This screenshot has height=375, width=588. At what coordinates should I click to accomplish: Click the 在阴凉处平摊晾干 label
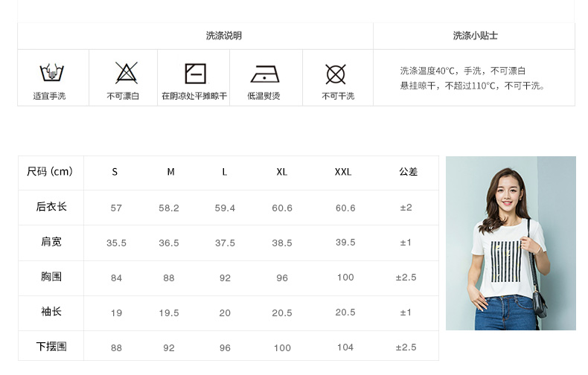(x=194, y=96)
